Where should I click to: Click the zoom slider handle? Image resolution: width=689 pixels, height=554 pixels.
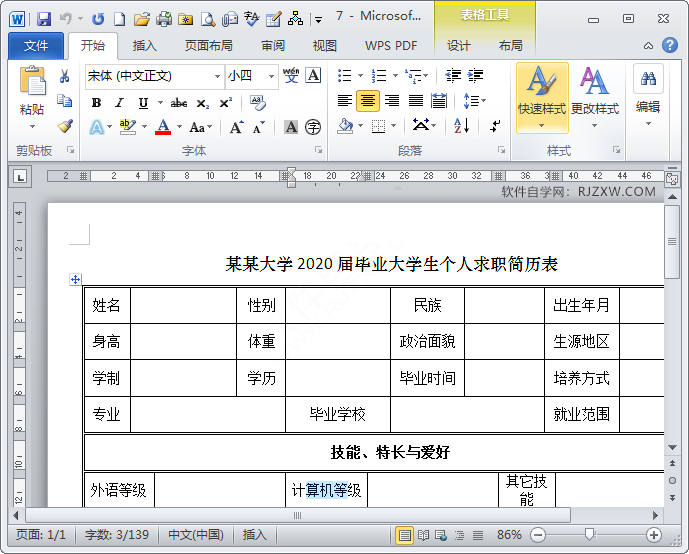(x=589, y=534)
